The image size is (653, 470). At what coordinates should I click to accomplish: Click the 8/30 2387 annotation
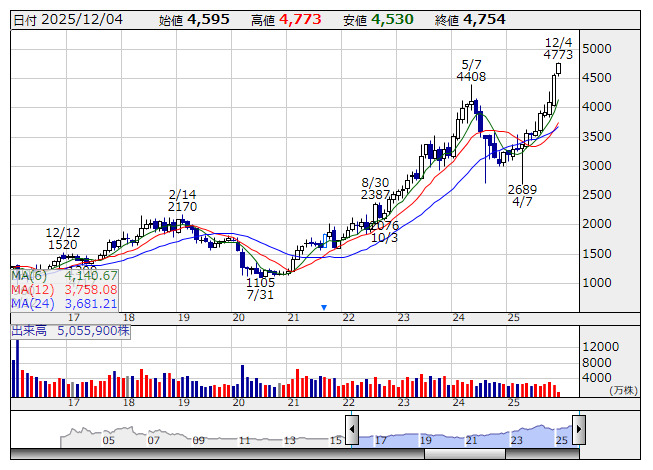click(375, 189)
